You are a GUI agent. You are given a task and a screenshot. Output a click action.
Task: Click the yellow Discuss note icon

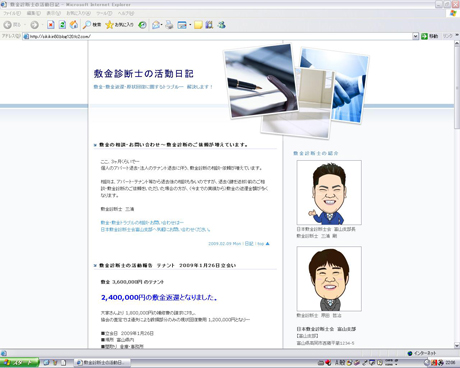(198, 25)
